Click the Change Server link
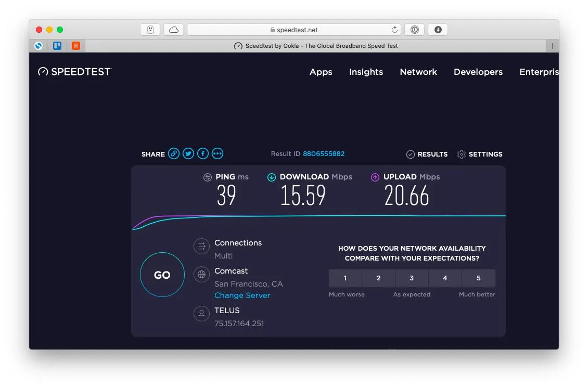Viewport: 588px width, 388px height. [242, 295]
